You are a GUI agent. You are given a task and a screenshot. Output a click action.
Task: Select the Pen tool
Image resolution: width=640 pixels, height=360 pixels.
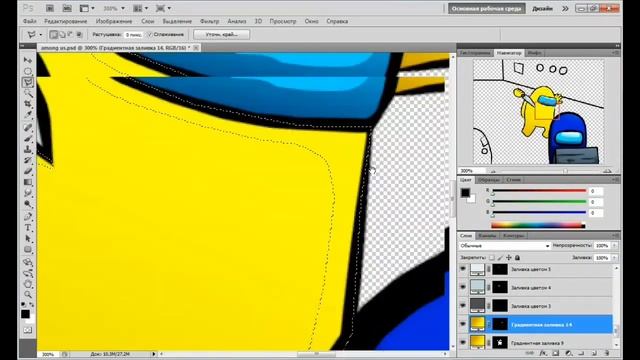click(x=28, y=217)
